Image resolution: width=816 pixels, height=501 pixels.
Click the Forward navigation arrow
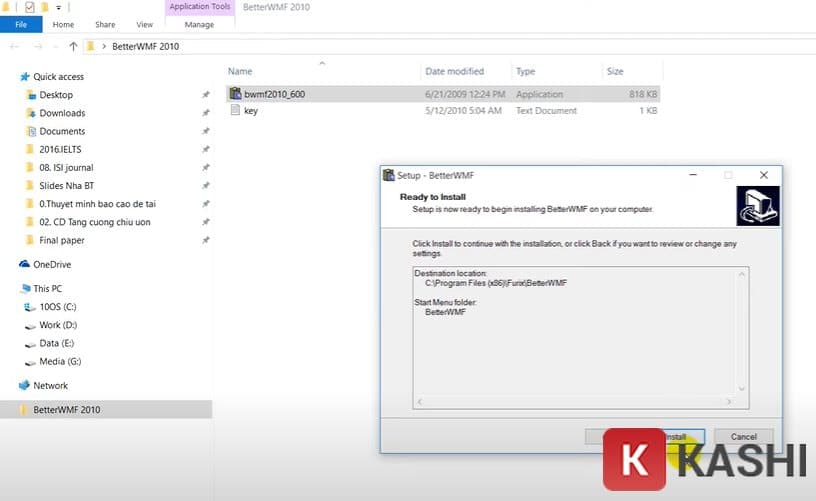[x=38, y=46]
